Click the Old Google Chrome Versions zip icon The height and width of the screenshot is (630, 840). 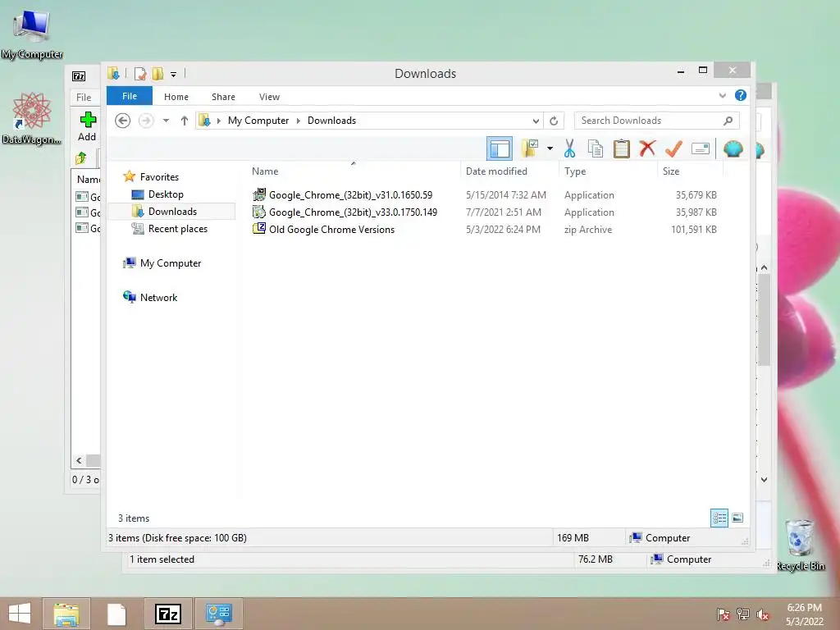coord(259,229)
